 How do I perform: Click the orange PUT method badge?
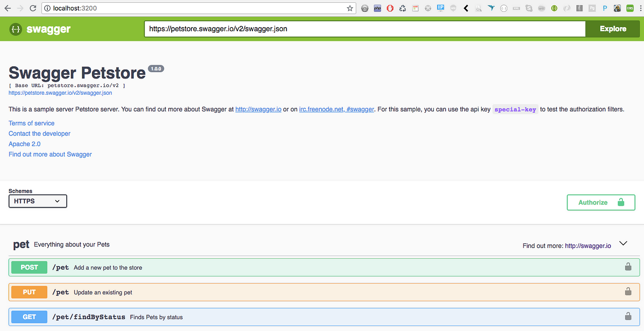pos(29,292)
